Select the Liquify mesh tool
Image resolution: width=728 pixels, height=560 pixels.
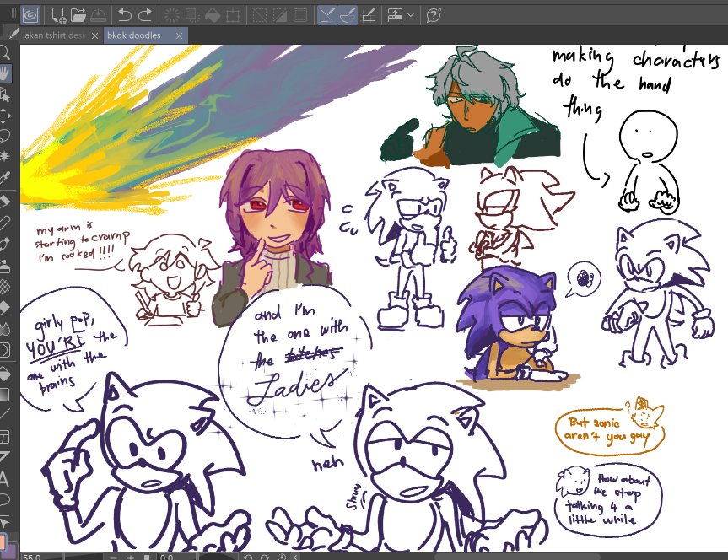[x=5, y=350]
